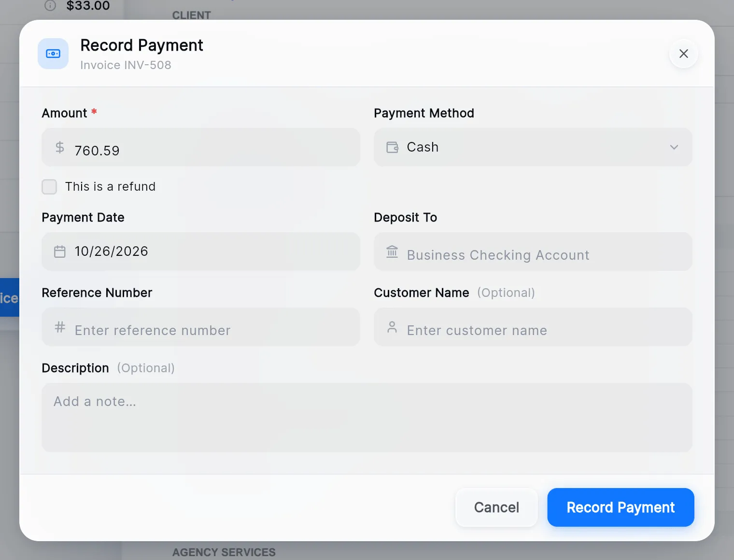734x560 pixels.
Task: Click the calendar icon in Payment Date
Action: (60, 252)
